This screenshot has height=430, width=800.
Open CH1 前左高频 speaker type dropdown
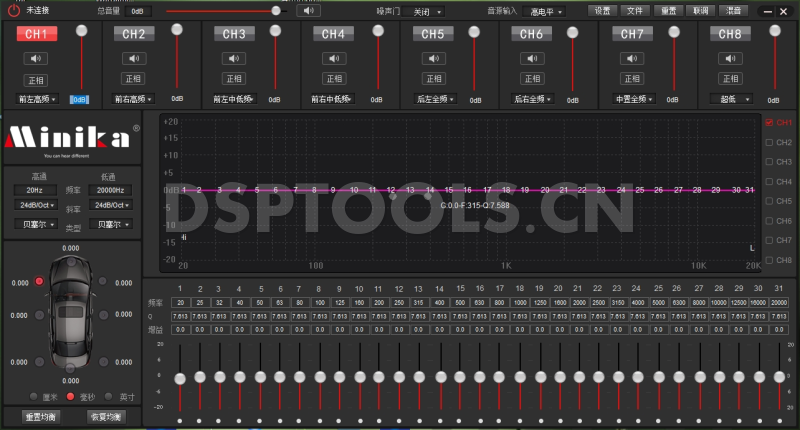37,99
